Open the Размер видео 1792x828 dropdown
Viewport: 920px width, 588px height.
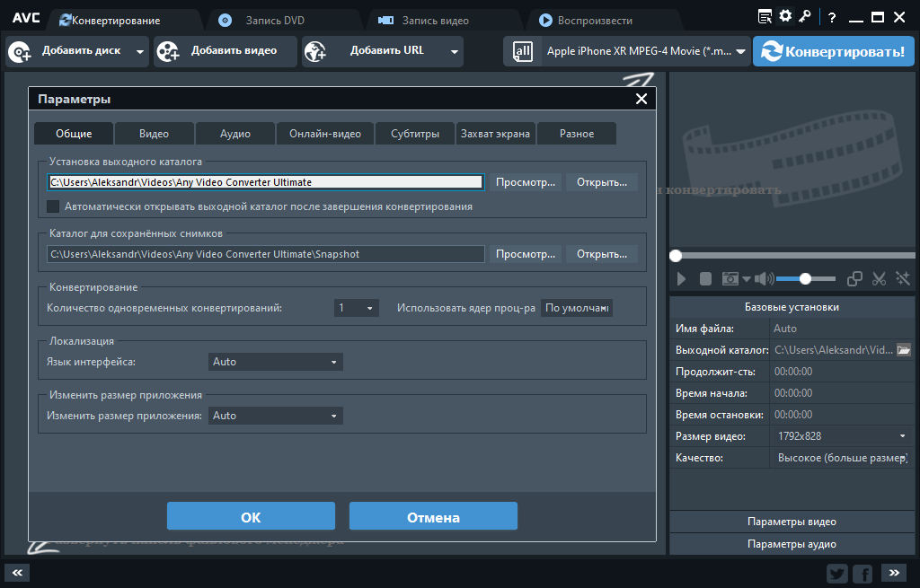pyautogui.click(x=842, y=436)
